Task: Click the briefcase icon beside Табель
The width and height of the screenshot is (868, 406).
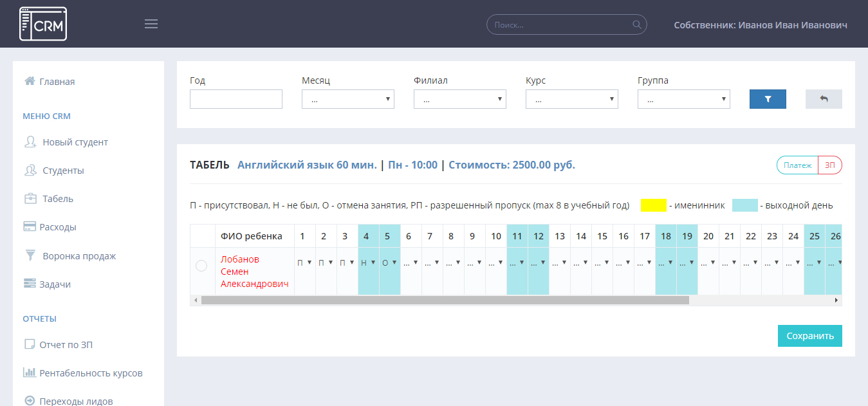Action: [30, 199]
